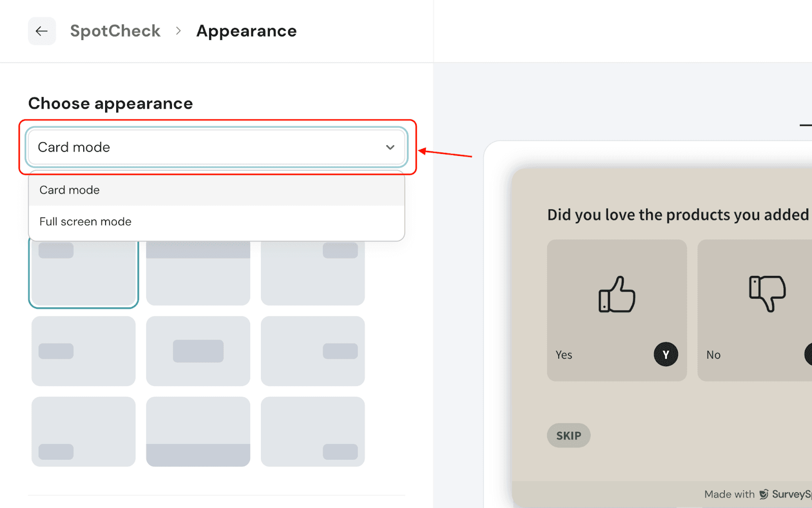Pick the bottom banner layout thumbnail
The height and width of the screenshot is (508, 812).
pyautogui.click(x=198, y=431)
